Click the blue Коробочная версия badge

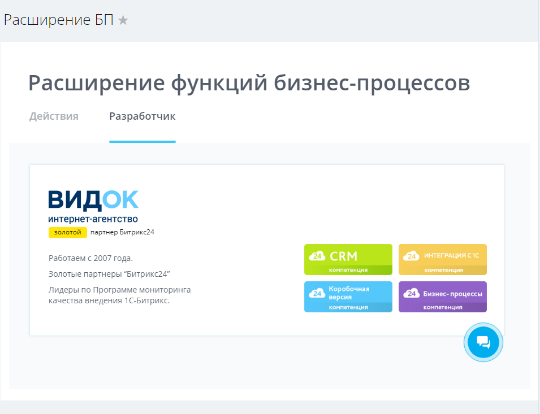click(x=348, y=297)
